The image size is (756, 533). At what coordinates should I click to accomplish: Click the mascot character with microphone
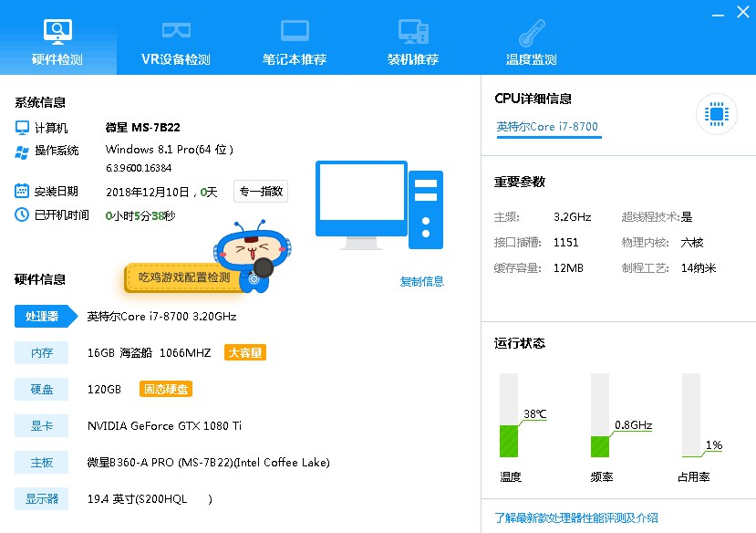(x=254, y=256)
